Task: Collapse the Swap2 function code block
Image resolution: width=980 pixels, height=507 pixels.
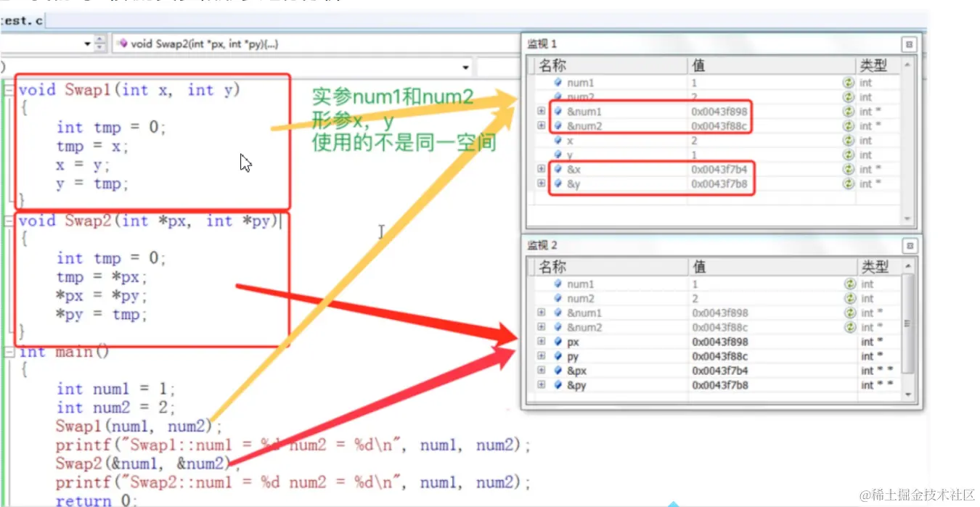Action: pos(9,221)
